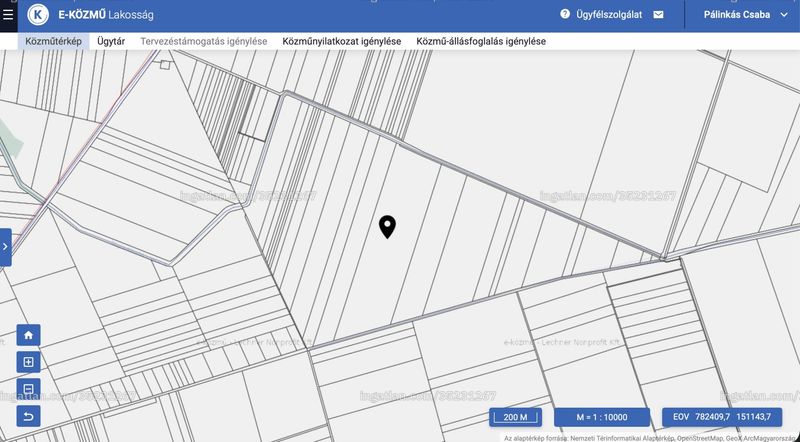Image resolution: width=800 pixels, height=442 pixels.
Task: Zoom out with the minus button
Action: click(29, 389)
